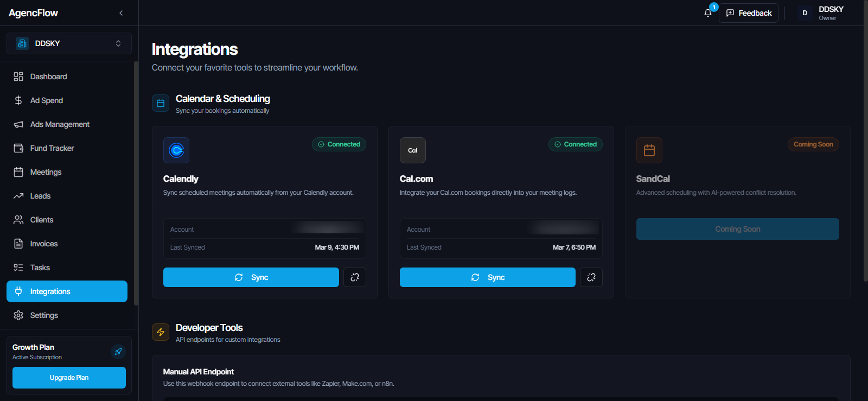Image resolution: width=868 pixels, height=401 pixels.
Task: Click the Calendly Last Synced time Mar 9, 4:30 PM
Action: [337, 247]
